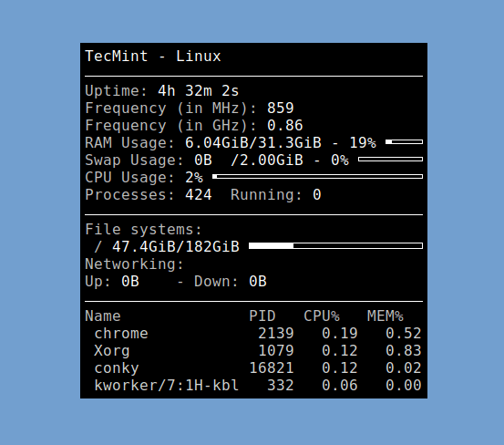Viewport: 504px width, 445px height.
Task: Click the RAM usage '19%' text
Action: (x=363, y=143)
